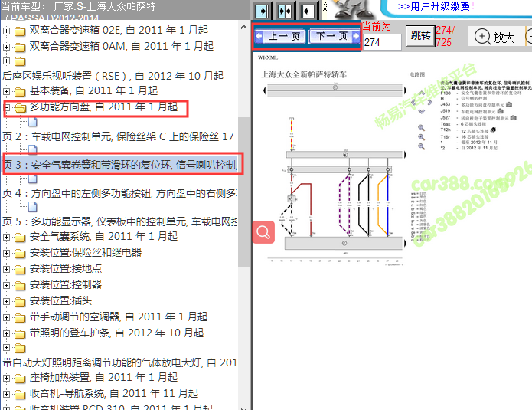Select 安全气囊系统 tree label
This screenshot has width=532, height=410.
point(103,236)
